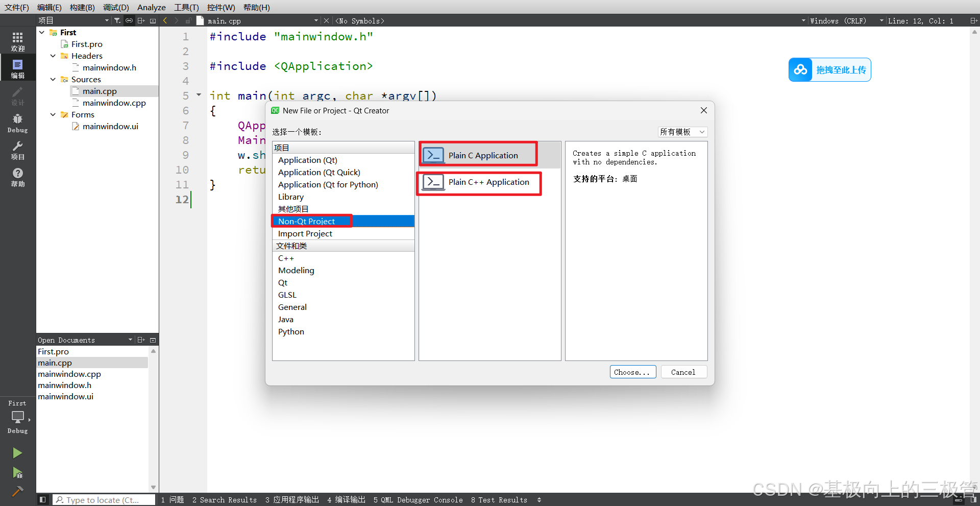Toggle synchronize with editor link icon
Screen dimensions: 980x506
pos(129,20)
